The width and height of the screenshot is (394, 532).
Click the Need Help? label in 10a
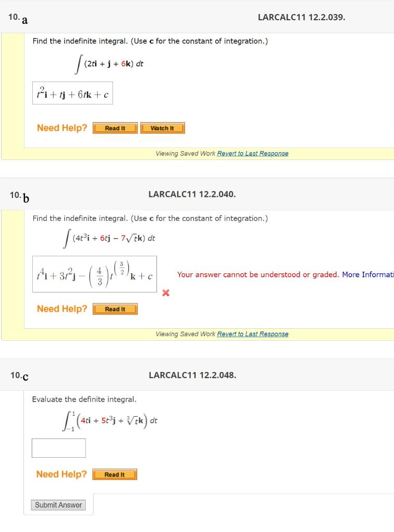point(62,128)
